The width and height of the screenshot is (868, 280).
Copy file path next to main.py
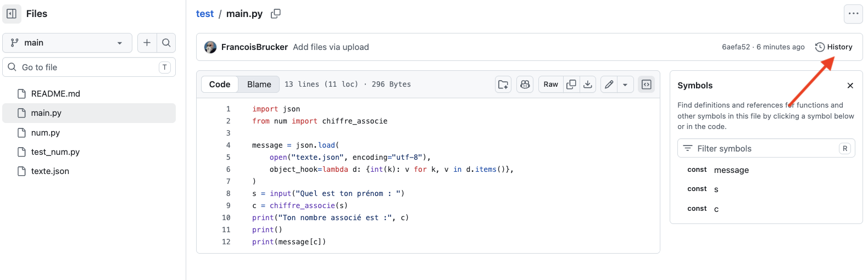coord(276,14)
